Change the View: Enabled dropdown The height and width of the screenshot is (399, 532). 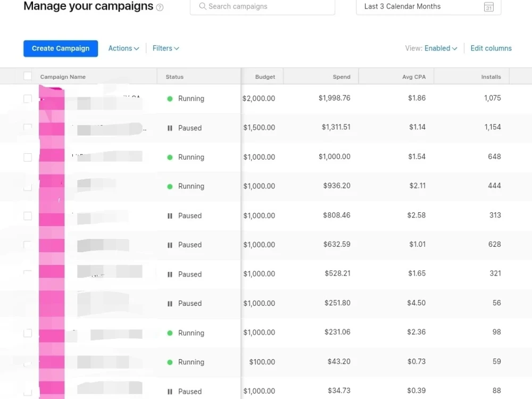(440, 48)
